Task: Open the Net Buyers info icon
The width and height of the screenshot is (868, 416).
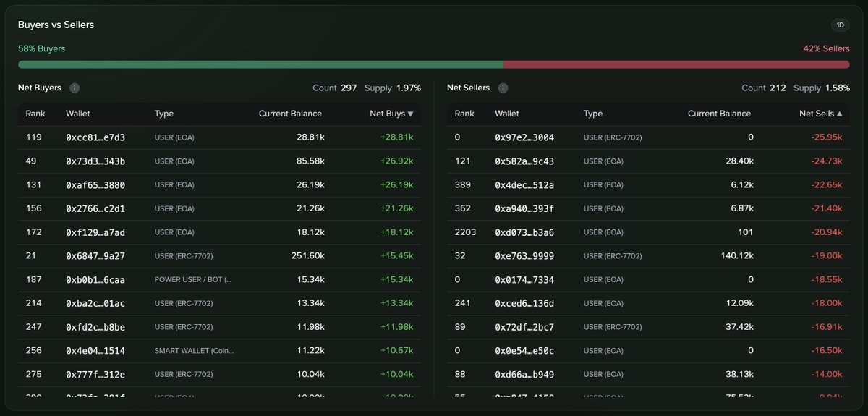Action: (75, 88)
